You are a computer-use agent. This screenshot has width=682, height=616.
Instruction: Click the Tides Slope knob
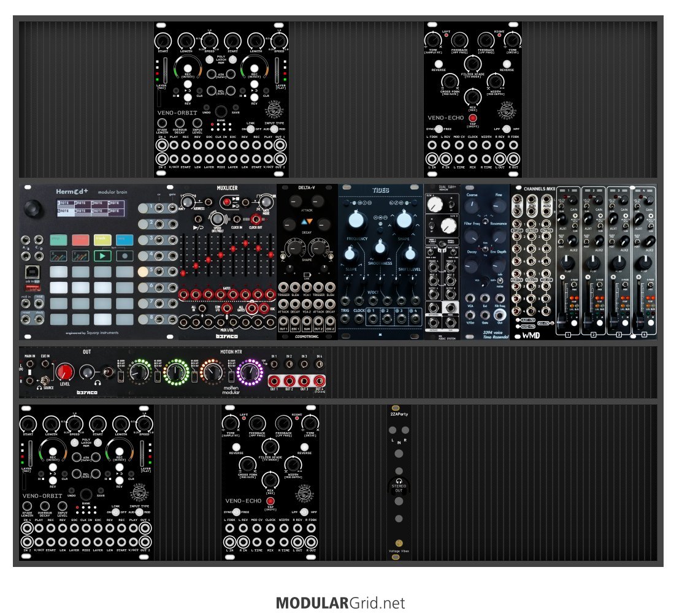(x=351, y=254)
